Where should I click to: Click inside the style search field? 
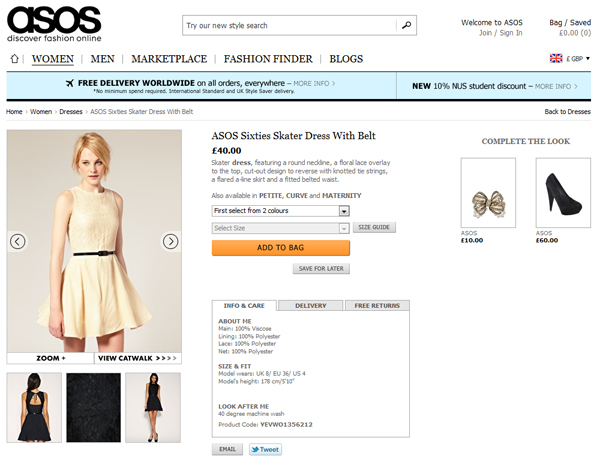291,25
